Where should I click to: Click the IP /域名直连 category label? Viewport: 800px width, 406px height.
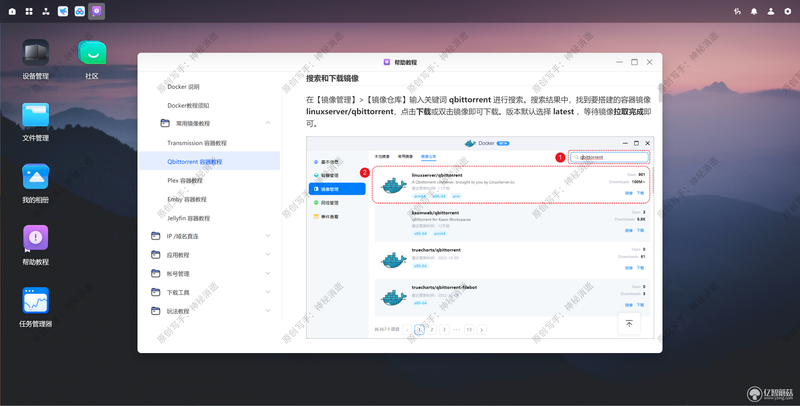183,236
